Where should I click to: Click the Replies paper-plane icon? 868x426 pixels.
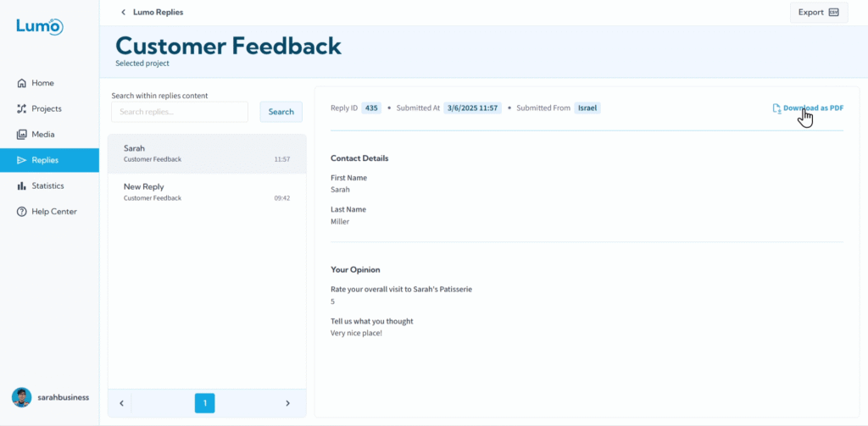coord(21,160)
